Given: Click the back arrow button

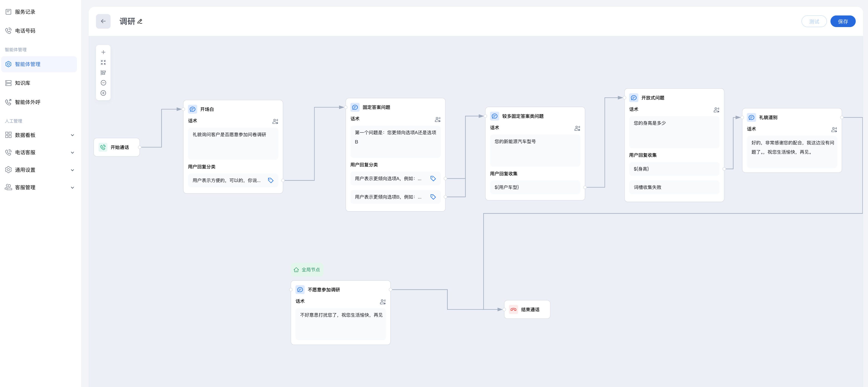Looking at the screenshot, I should [x=103, y=21].
